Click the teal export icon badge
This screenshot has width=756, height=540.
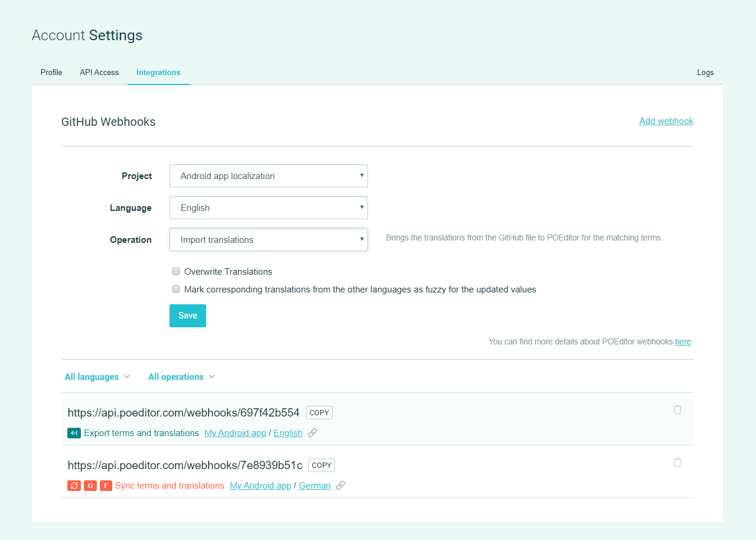pos(74,433)
